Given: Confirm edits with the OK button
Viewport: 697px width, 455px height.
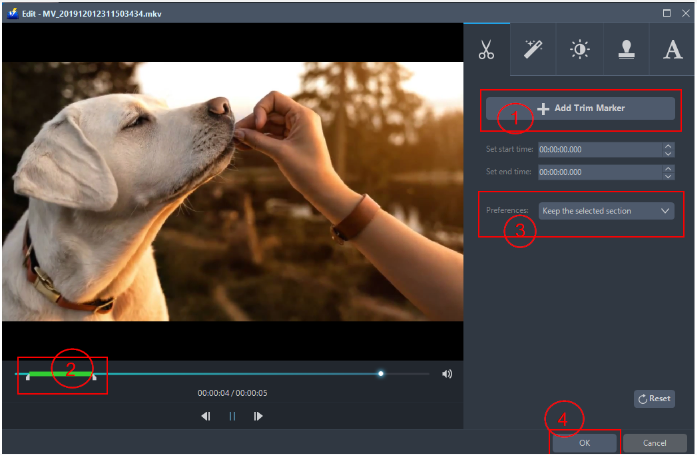Looking at the screenshot, I should (x=584, y=443).
